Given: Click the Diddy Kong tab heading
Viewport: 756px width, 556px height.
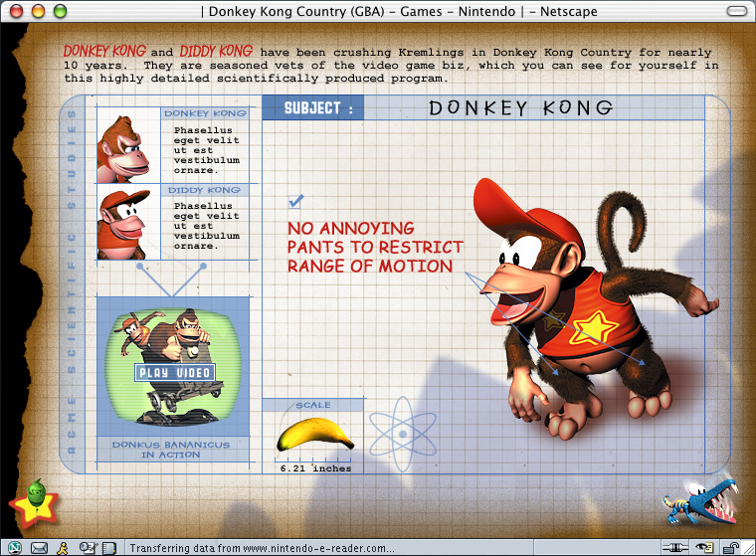Looking at the screenshot, I should (x=204, y=189).
